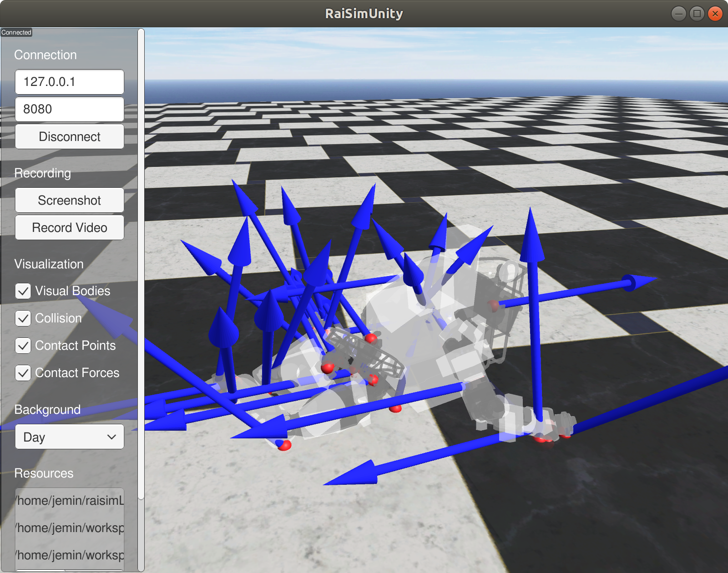Disable the Collision visualization checkbox

[23, 318]
